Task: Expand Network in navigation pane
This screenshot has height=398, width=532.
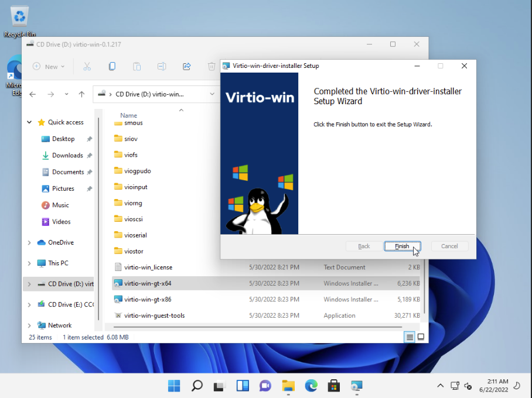Action: (x=29, y=325)
